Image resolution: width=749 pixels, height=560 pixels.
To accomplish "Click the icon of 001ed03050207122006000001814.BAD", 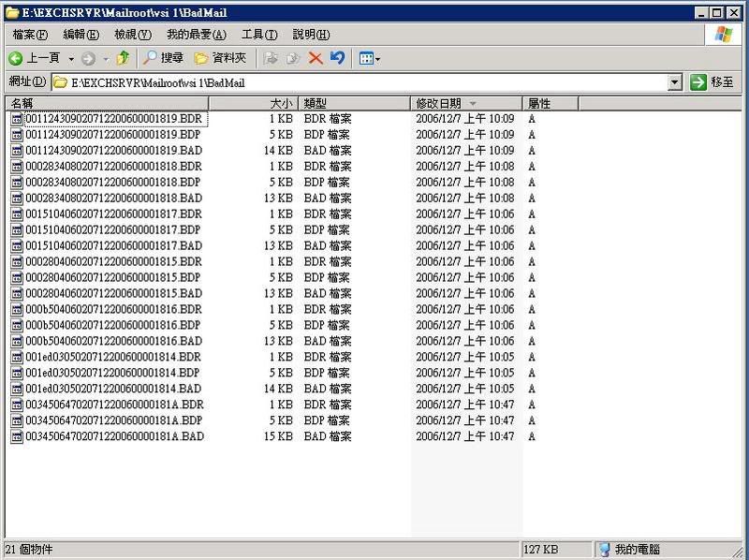I will click(17, 389).
